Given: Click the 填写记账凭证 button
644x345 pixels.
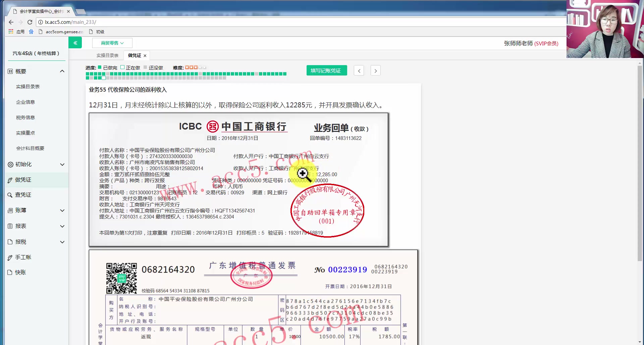Looking at the screenshot, I should (327, 70).
